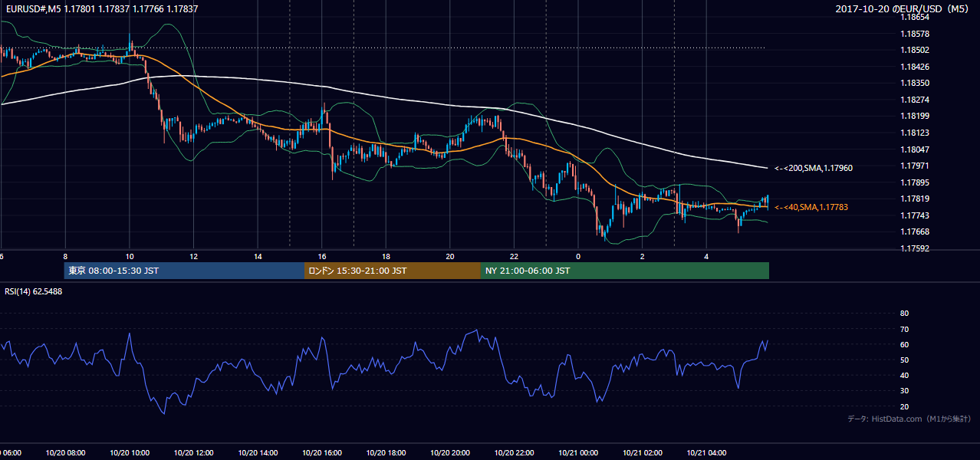Click the 10/20 16:00 time label
980x460 pixels.
click(321, 454)
